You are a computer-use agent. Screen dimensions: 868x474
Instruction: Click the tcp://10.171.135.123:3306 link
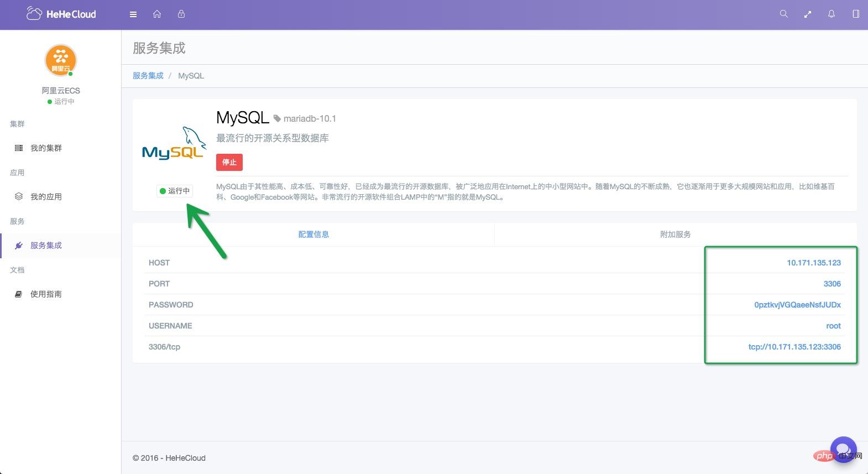[794, 347]
